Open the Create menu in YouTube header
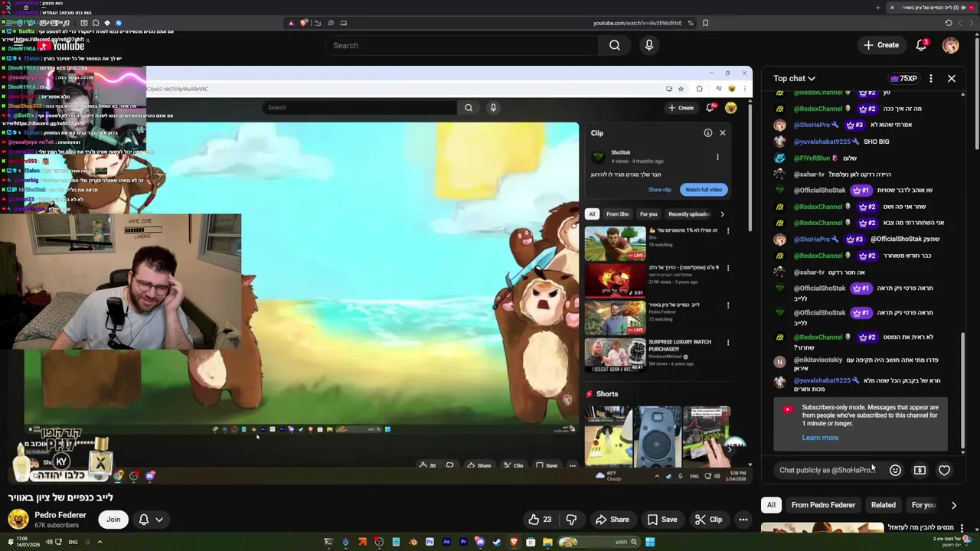 click(x=881, y=45)
